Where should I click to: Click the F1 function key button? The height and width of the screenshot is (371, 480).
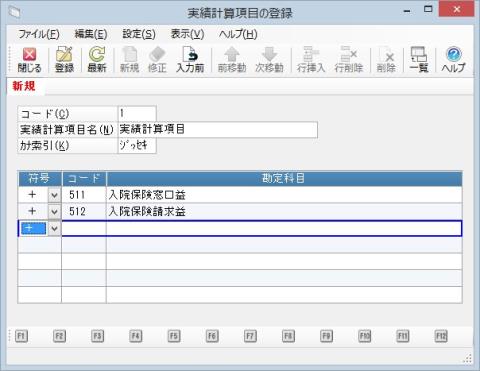pos(21,336)
